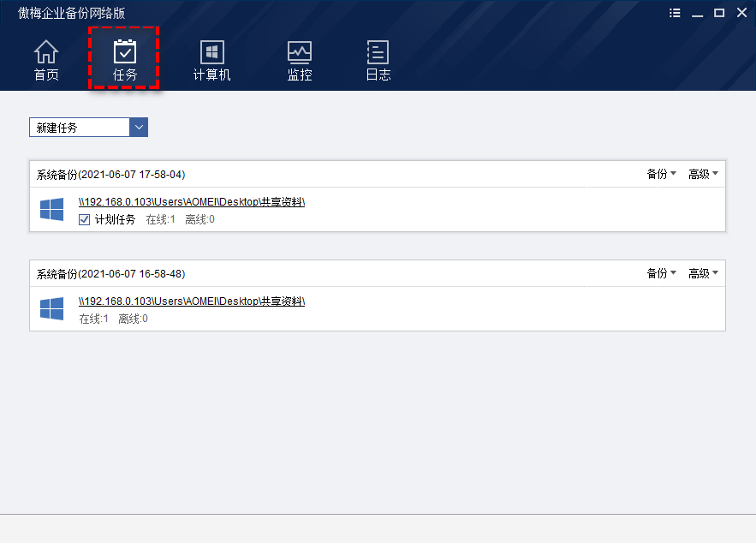756x543 pixels.
Task: Switch to the 监控 monitoring view
Action: pyautogui.click(x=300, y=60)
